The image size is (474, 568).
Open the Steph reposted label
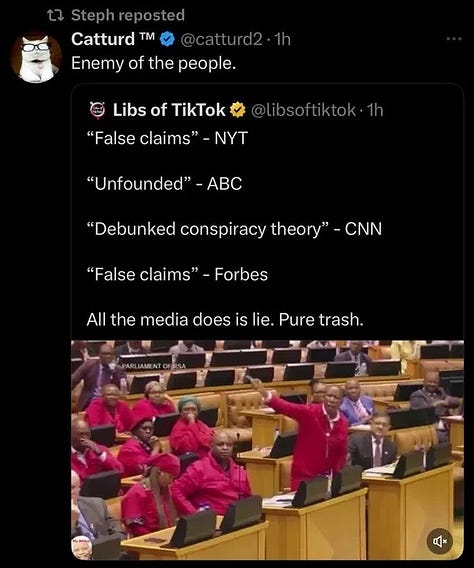pyautogui.click(x=128, y=15)
